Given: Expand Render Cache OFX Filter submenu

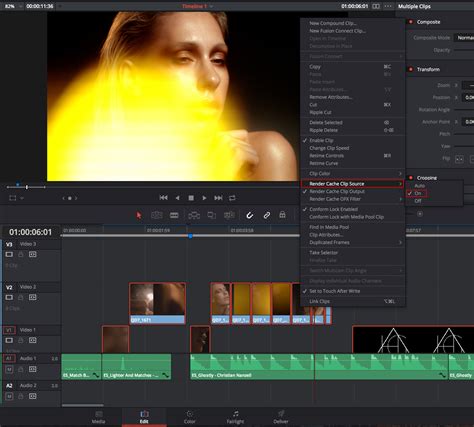Looking at the screenshot, I should click(353, 199).
